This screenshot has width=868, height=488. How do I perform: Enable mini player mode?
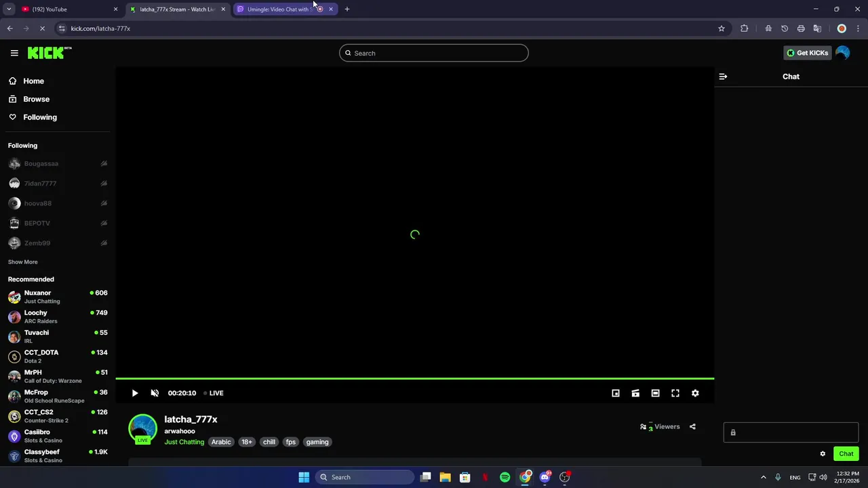pos(616,393)
